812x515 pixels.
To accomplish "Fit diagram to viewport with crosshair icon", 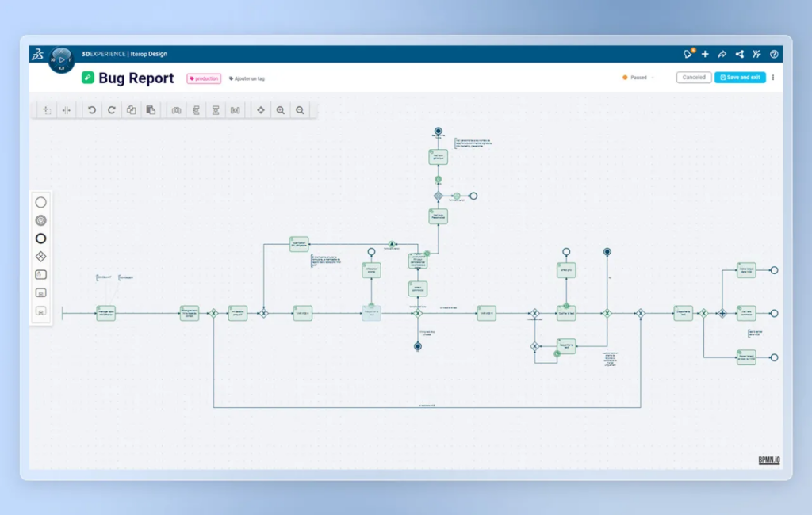I will 261,110.
